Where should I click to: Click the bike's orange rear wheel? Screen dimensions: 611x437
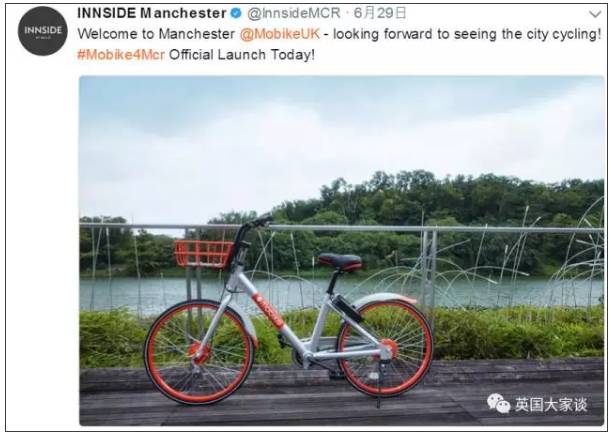[385, 348]
